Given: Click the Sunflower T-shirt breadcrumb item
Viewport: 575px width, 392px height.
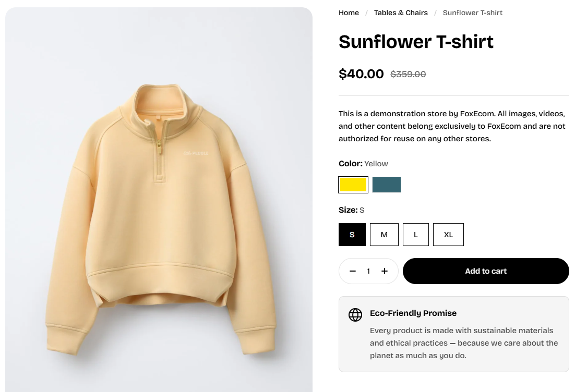Looking at the screenshot, I should (x=473, y=13).
